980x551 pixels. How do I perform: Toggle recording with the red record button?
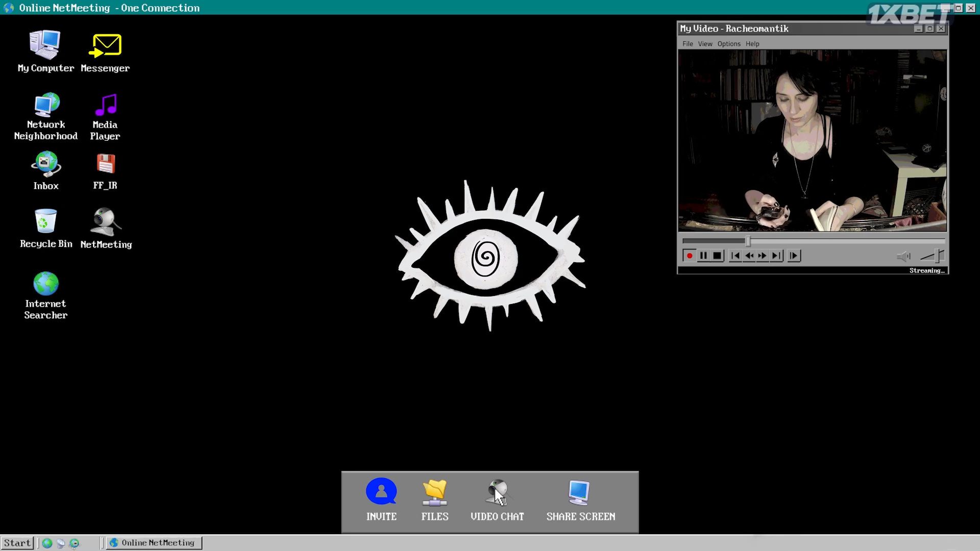pos(689,256)
